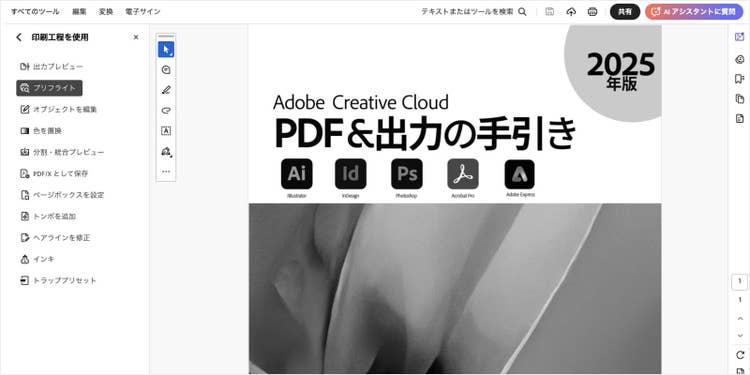Select the arrow selection tool

(x=166, y=49)
